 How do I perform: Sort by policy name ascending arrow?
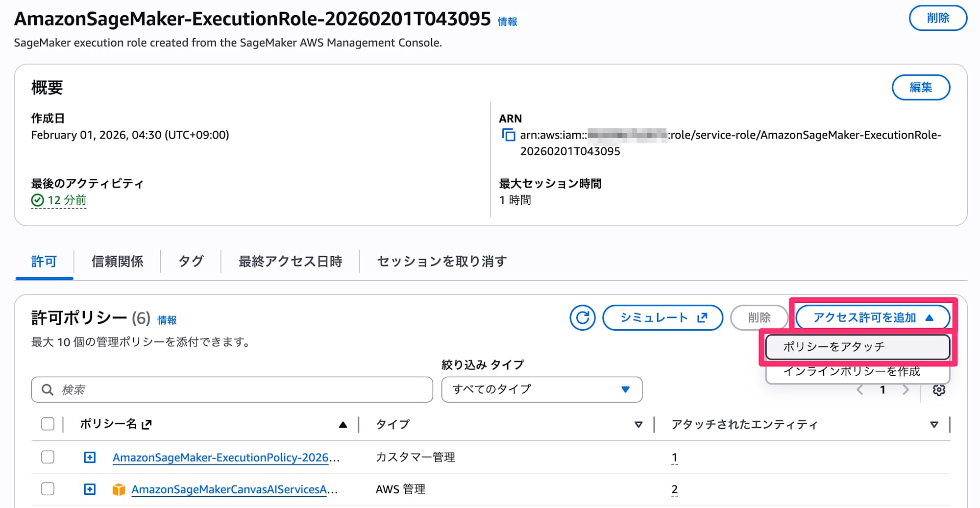pyautogui.click(x=343, y=425)
